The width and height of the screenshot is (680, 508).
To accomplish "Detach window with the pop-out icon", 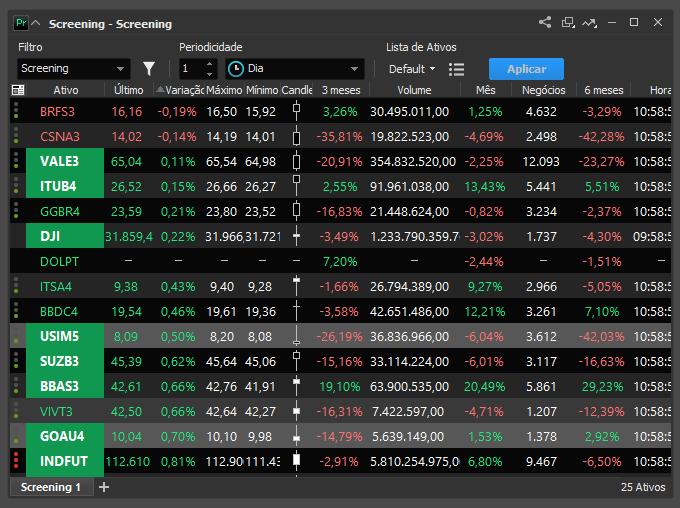I will pyautogui.click(x=568, y=22).
